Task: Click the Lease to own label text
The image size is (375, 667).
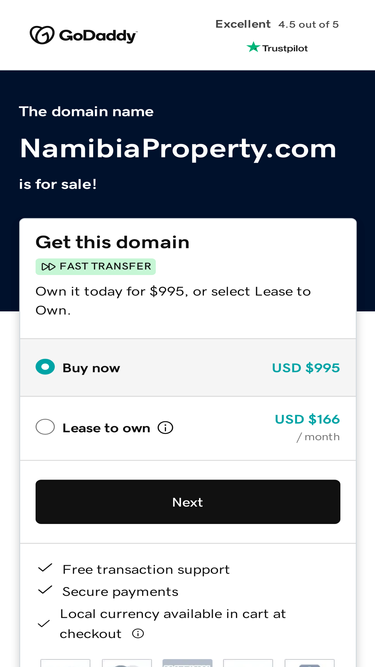Action: (106, 428)
